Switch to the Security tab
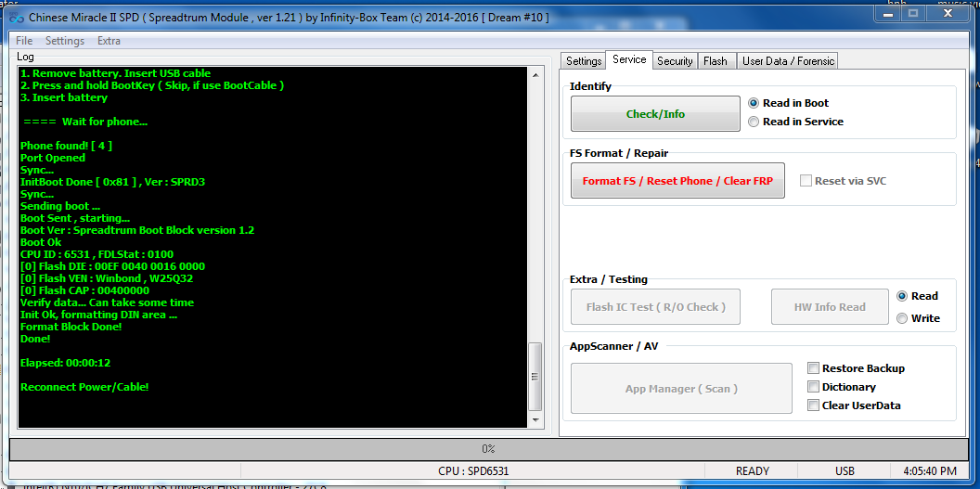 pyautogui.click(x=675, y=60)
